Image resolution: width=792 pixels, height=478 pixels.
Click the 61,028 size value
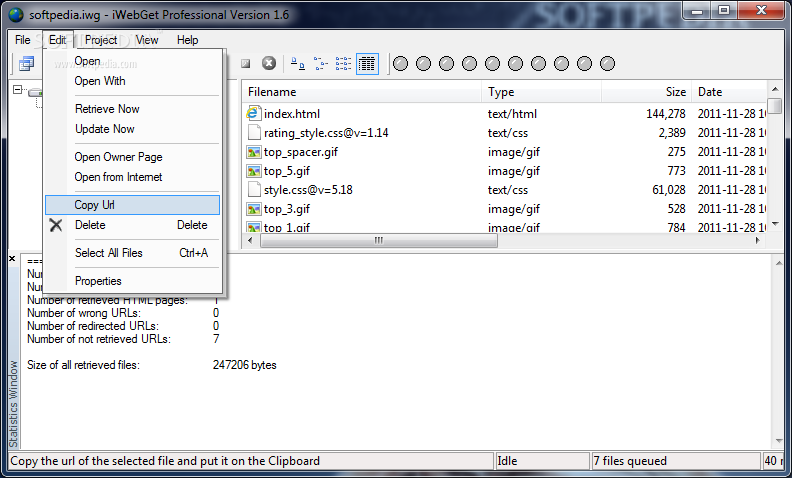point(669,190)
